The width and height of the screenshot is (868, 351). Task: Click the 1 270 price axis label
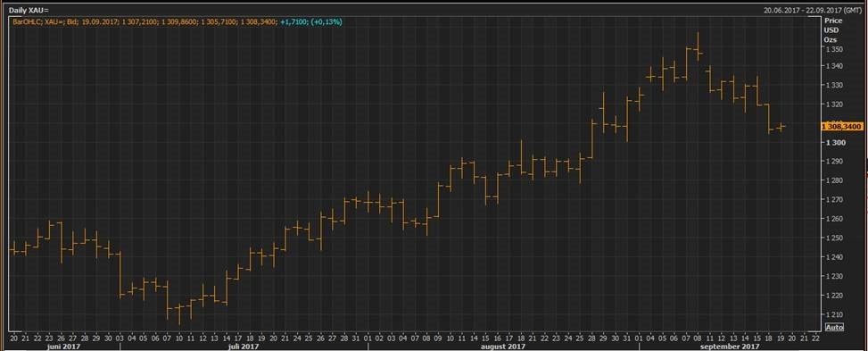pyautogui.click(x=834, y=200)
